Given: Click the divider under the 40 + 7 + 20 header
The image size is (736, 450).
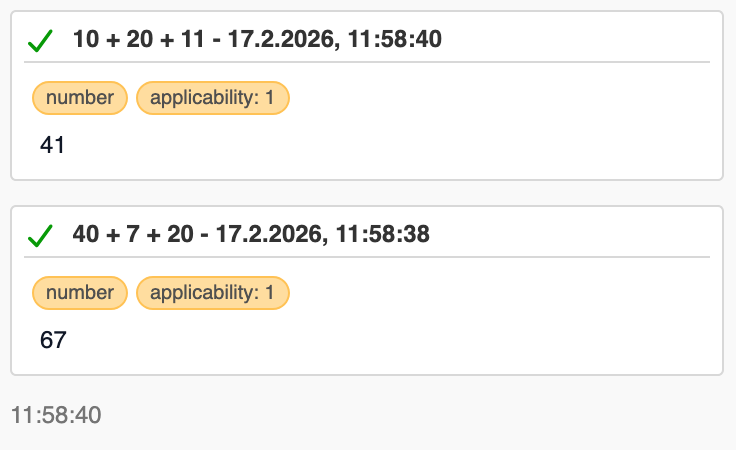Looking at the screenshot, I should pyautogui.click(x=367, y=257).
